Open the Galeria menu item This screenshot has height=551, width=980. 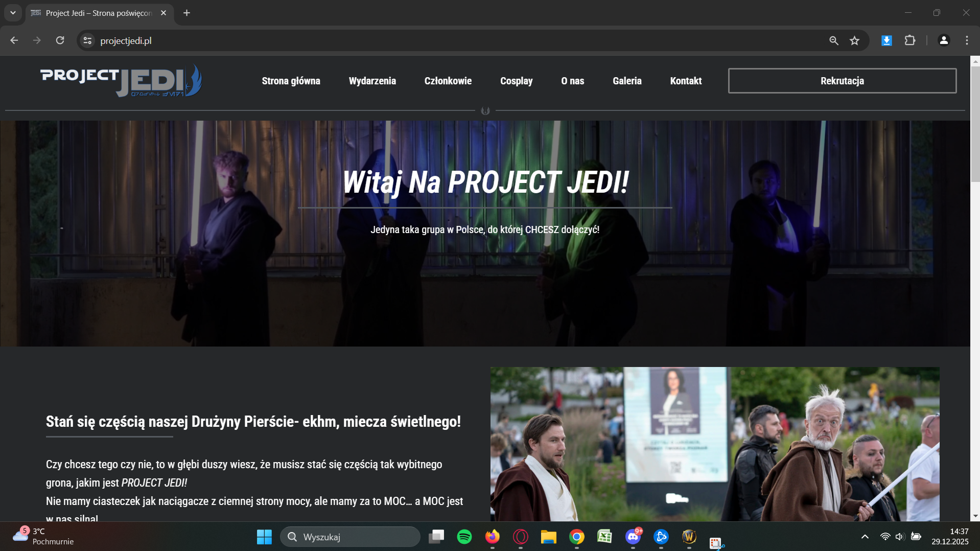627,81
